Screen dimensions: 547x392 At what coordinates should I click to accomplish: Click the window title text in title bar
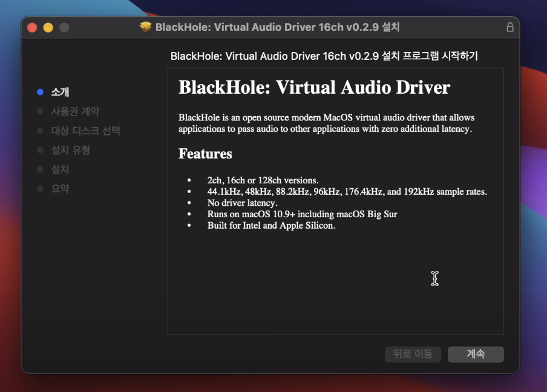pyautogui.click(x=277, y=27)
